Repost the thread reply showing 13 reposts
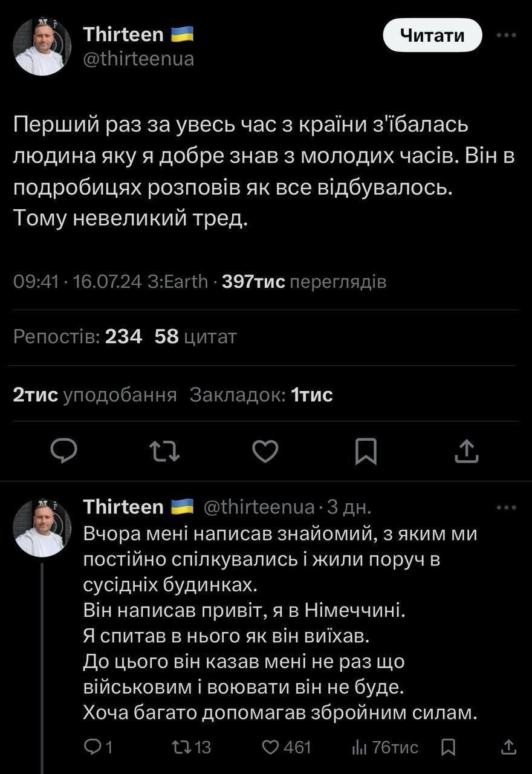This screenshot has width=532, height=774. pos(191,747)
